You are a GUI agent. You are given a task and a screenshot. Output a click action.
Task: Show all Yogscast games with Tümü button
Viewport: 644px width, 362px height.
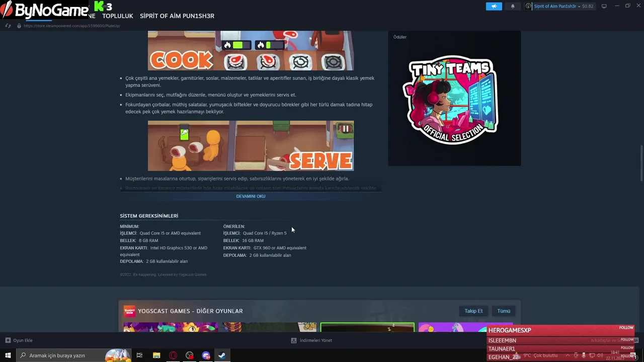504,311
